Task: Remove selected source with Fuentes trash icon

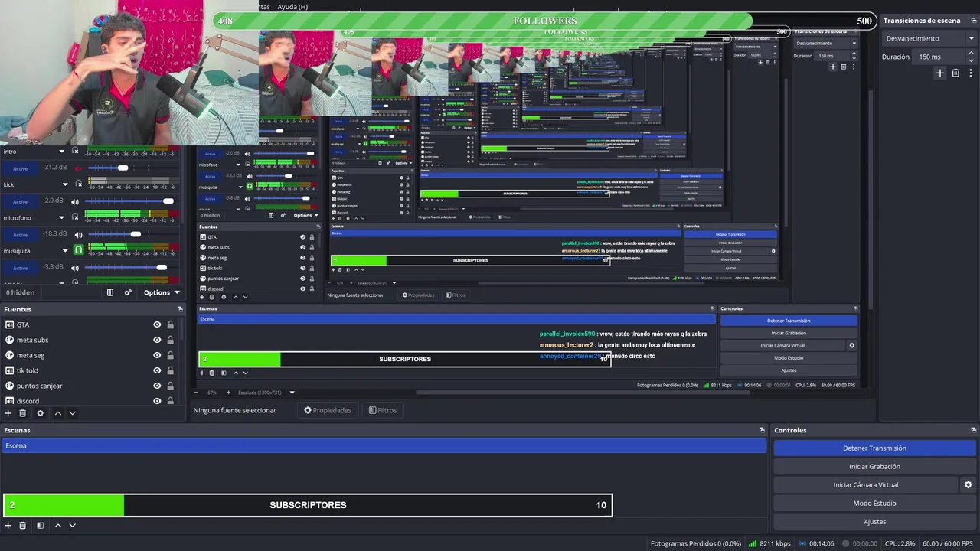Action: pyautogui.click(x=23, y=413)
